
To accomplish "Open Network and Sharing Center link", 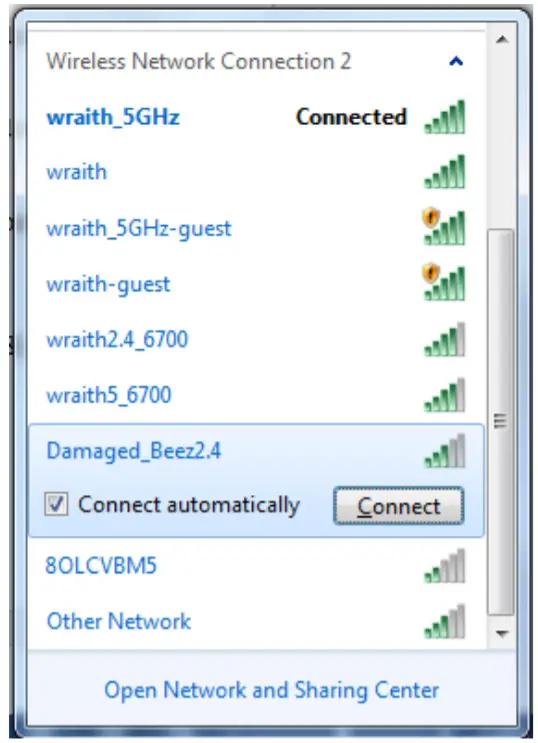I will coord(272,690).
